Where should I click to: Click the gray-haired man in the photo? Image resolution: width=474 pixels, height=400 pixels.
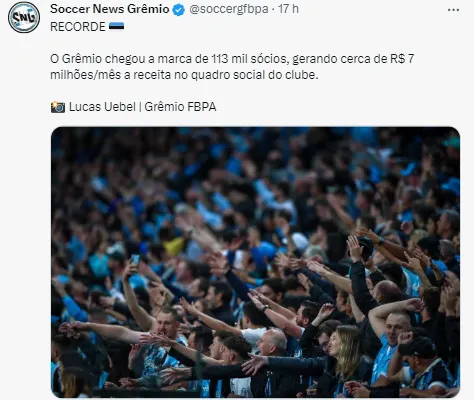272,343
